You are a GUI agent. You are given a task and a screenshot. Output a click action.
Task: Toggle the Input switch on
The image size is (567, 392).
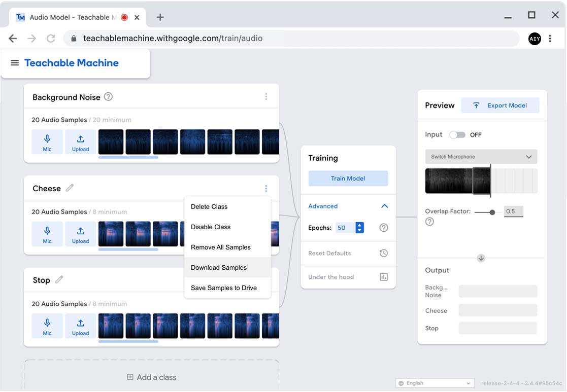[x=457, y=135]
